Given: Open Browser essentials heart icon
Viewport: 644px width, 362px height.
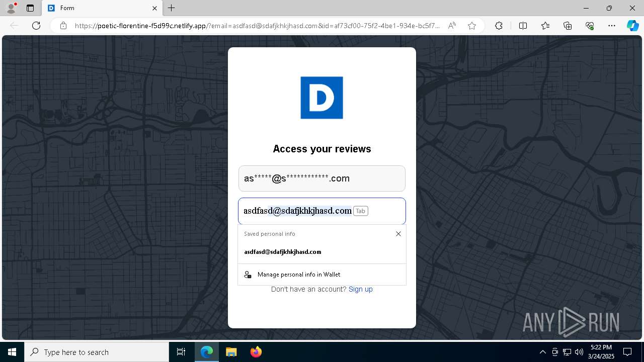Looking at the screenshot, I should tap(590, 26).
